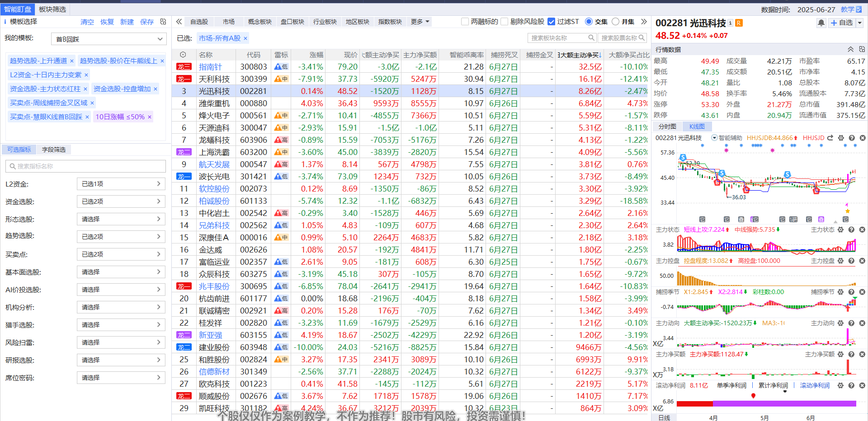Select the 概念板块 tab

click(260, 21)
